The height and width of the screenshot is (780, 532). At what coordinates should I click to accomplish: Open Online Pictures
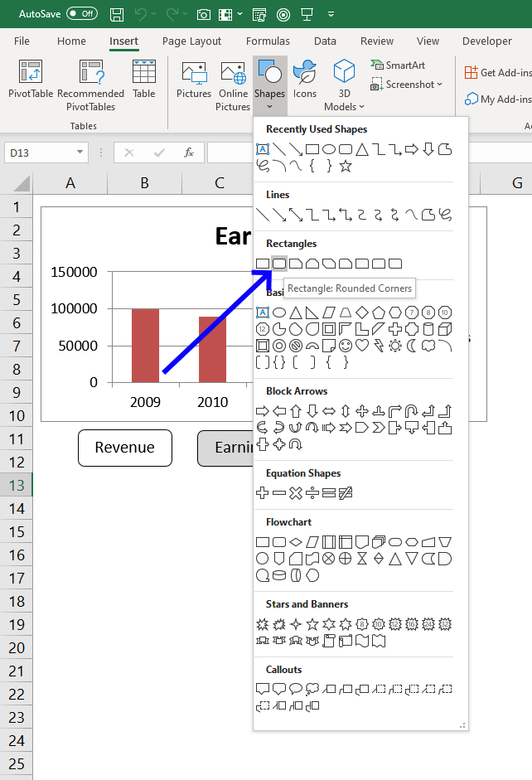[x=233, y=85]
